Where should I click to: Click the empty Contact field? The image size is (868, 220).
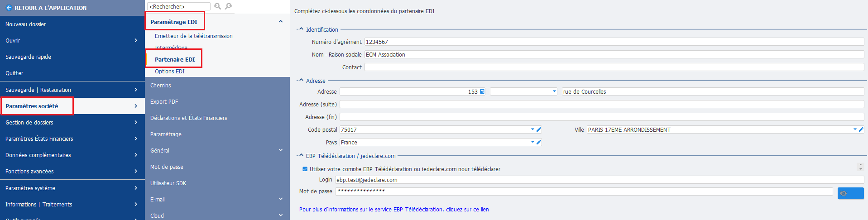[x=614, y=67]
